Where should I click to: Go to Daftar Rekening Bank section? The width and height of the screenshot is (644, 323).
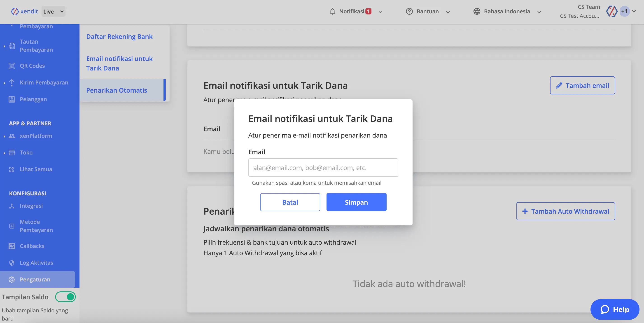pyautogui.click(x=119, y=37)
